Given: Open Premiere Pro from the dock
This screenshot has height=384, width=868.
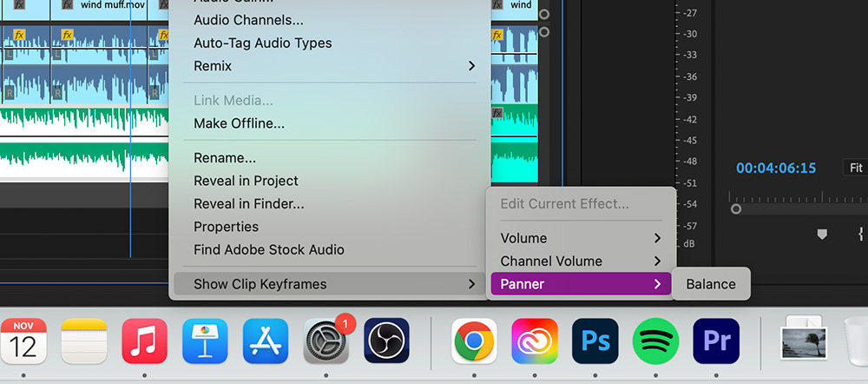Looking at the screenshot, I should [716, 341].
